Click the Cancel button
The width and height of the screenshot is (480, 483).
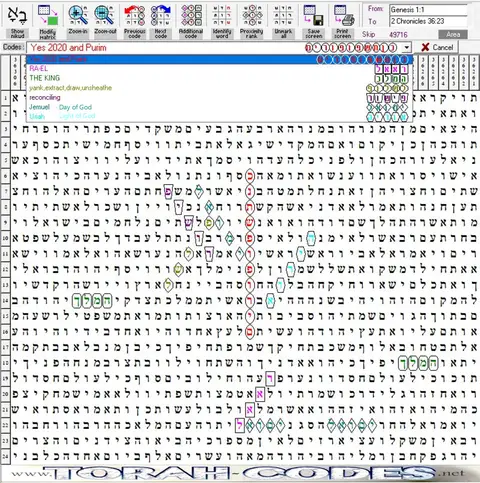pyautogui.click(x=438, y=47)
